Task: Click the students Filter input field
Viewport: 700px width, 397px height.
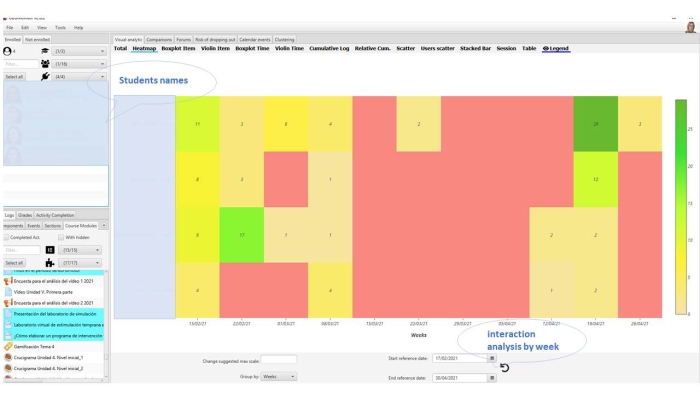Action: 21,64
